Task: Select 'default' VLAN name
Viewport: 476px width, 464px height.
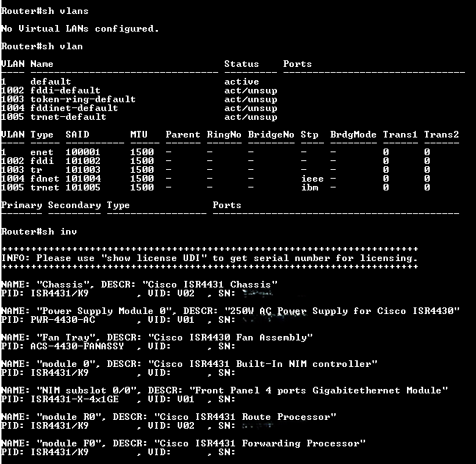Action: pos(51,82)
